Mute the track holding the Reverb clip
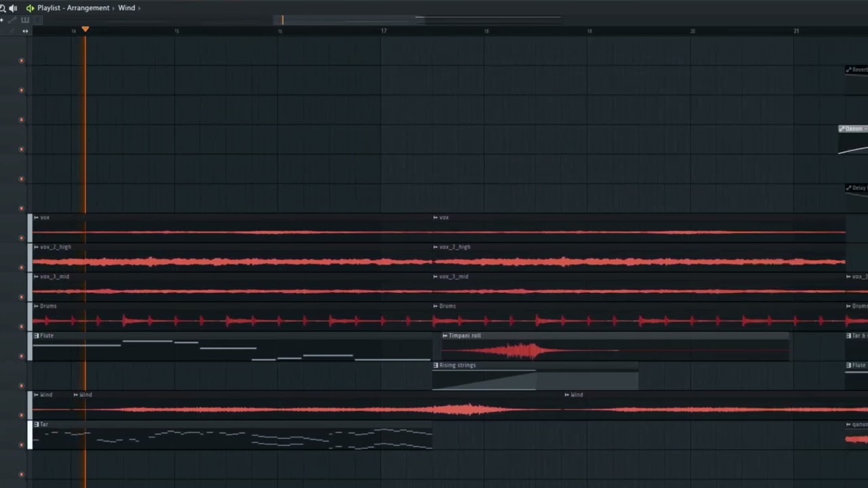The image size is (868, 488). click(x=21, y=90)
